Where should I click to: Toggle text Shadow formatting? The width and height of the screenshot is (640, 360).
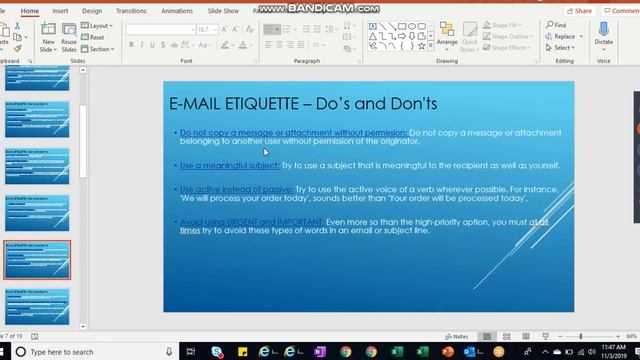163,45
